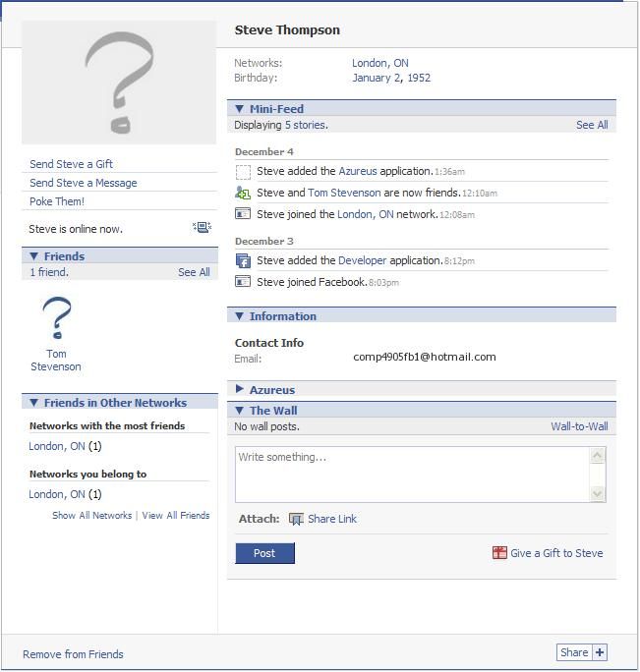640x672 pixels.
Task: Click The Wall section title
Action: coord(273,411)
